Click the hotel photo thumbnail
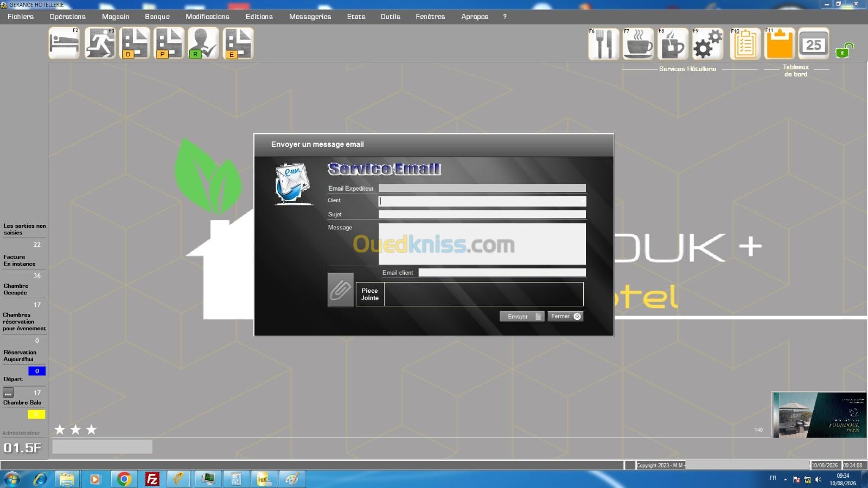 pos(819,415)
